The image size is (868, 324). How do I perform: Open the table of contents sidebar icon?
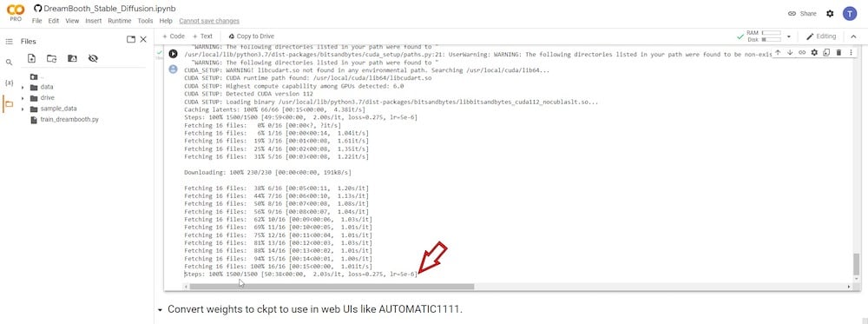9,42
